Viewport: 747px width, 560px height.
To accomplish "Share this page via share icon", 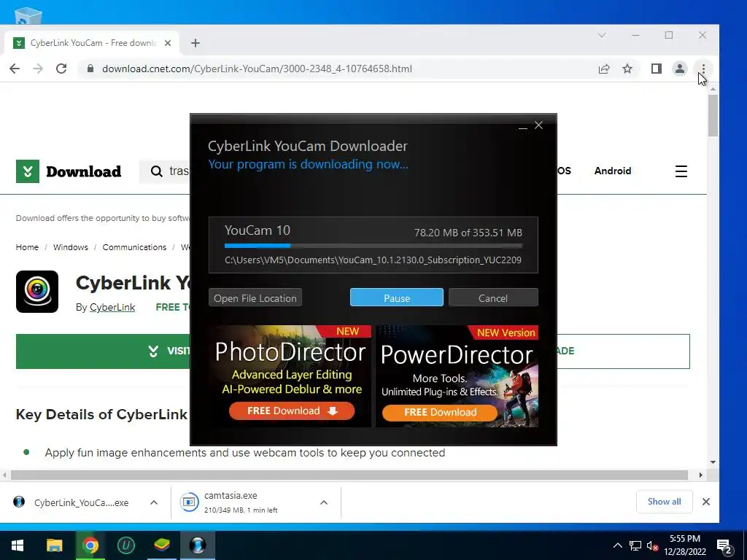I will tap(603, 69).
